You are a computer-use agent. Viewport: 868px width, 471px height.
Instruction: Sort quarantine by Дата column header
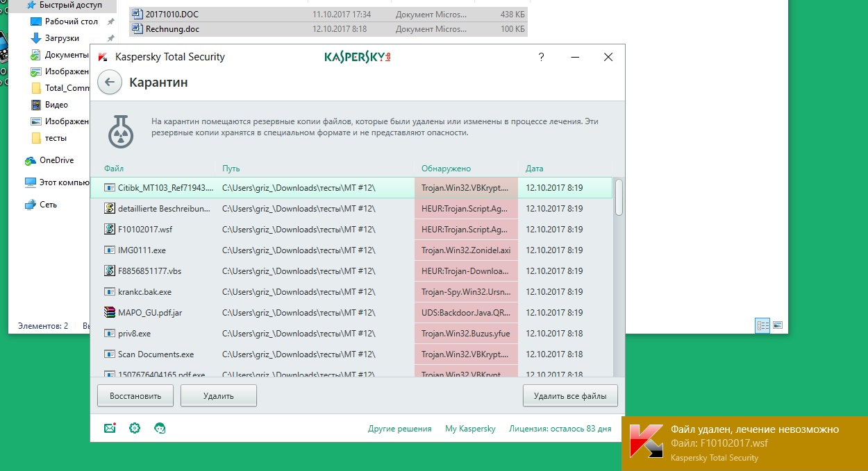tap(535, 169)
